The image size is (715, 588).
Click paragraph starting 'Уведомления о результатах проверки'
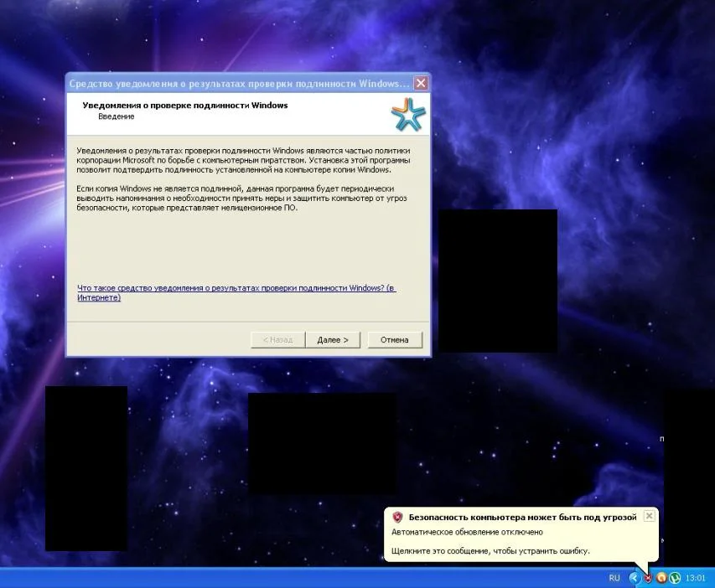tap(243, 160)
